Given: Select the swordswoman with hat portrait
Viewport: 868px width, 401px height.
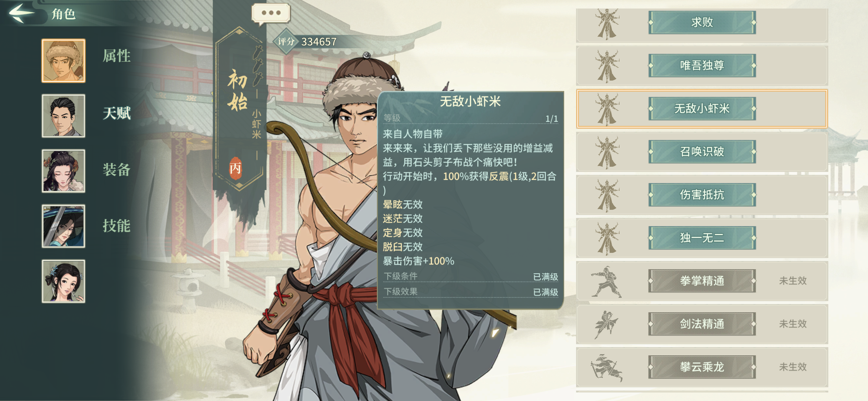Looking at the screenshot, I should (63, 226).
